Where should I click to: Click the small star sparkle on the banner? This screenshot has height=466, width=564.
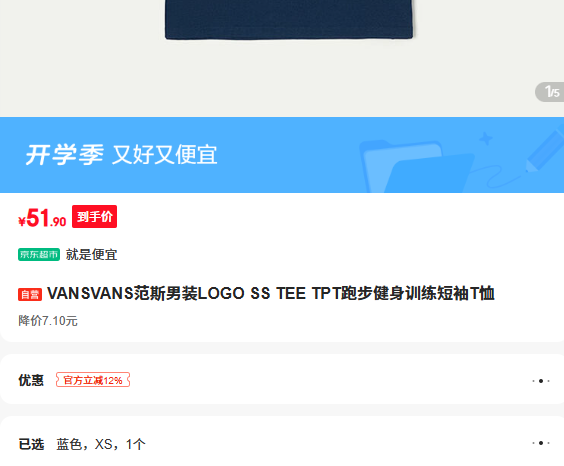pyautogui.click(x=486, y=138)
